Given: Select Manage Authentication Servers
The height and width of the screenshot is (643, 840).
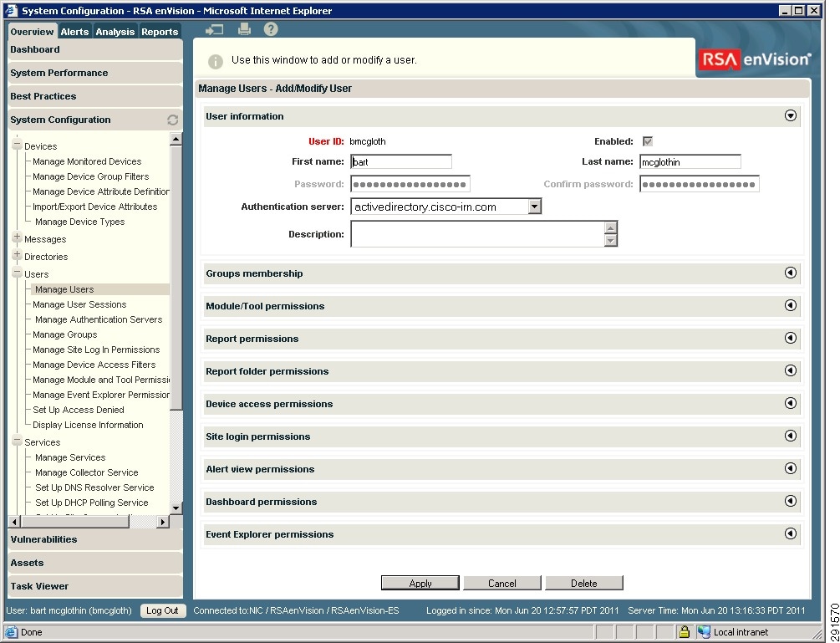Looking at the screenshot, I should click(99, 319).
